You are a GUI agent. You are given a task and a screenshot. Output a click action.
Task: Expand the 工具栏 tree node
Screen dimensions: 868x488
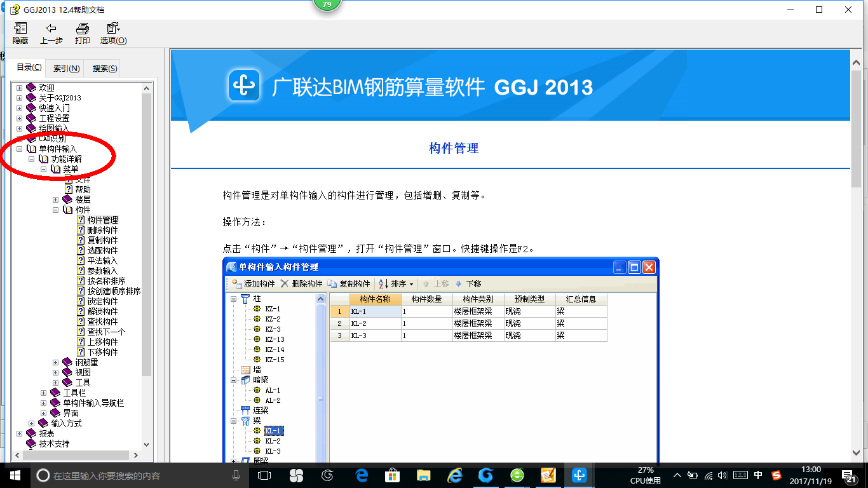pos(43,393)
